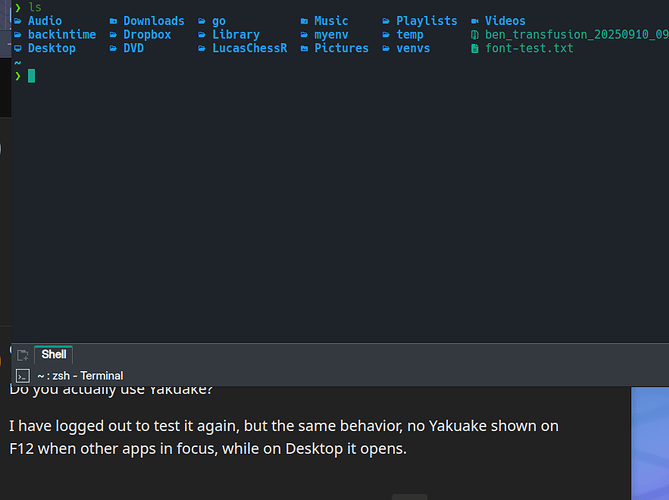Click the 'Music' directory name
The width and height of the screenshot is (669, 500).
(x=331, y=21)
